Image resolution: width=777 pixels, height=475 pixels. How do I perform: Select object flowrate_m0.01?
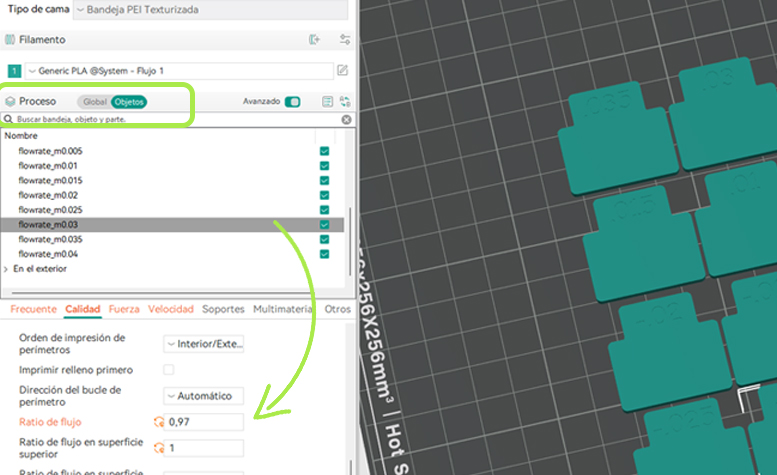coord(48,166)
